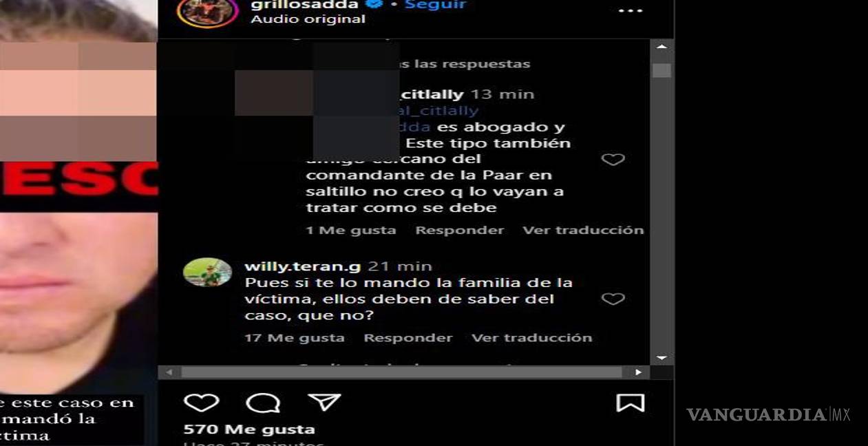Click the comments scrollbar up arrow
Image resolution: width=868 pixels, height=446 pixels.
661,47
